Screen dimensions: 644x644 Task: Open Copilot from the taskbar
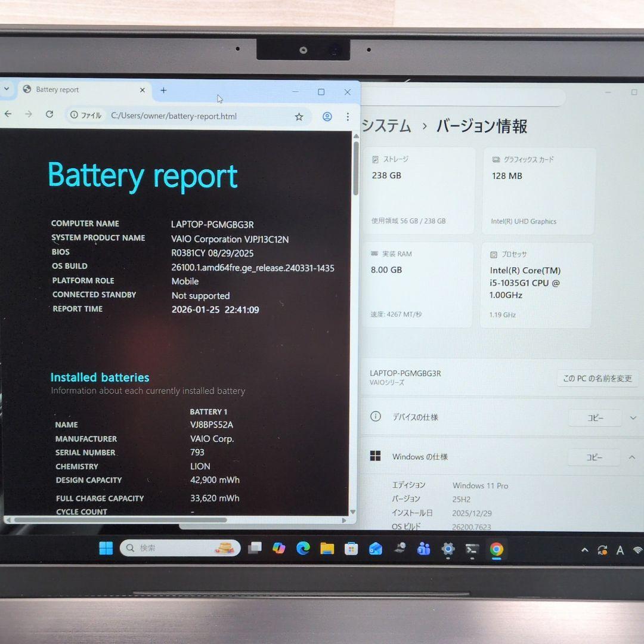coord(279,548)
